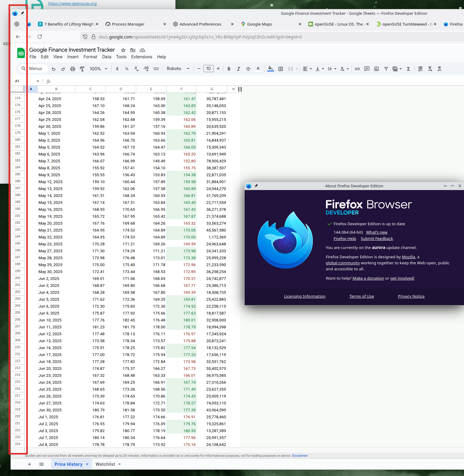Open the Borders tool
Screen dimensions: 464x476
click(281, 69)
